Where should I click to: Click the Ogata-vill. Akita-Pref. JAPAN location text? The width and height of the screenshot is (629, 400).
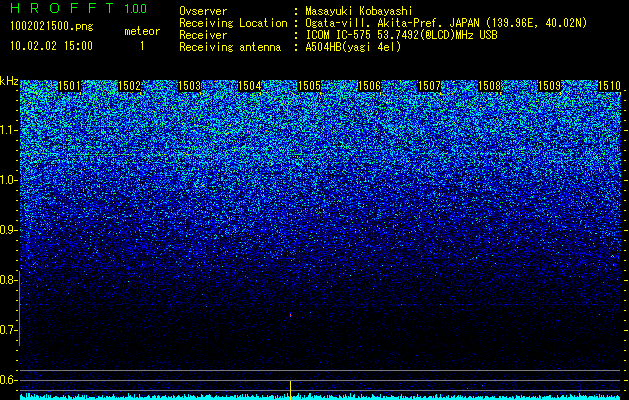[x=446, y=23]
